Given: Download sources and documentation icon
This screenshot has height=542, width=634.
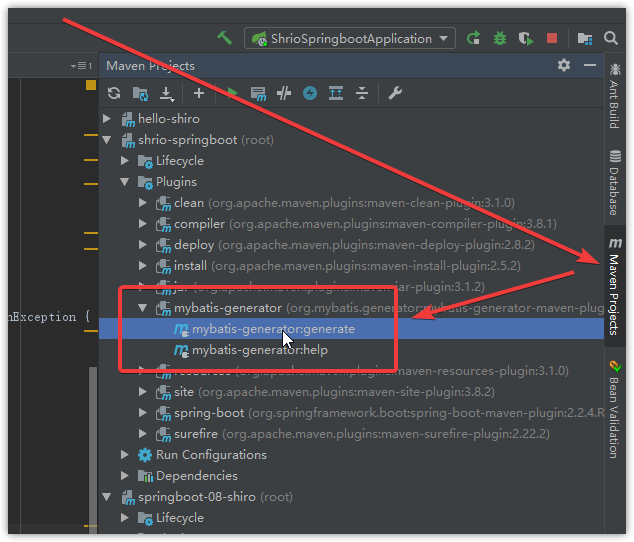Looking at the screenshot, I should [166, 93].
